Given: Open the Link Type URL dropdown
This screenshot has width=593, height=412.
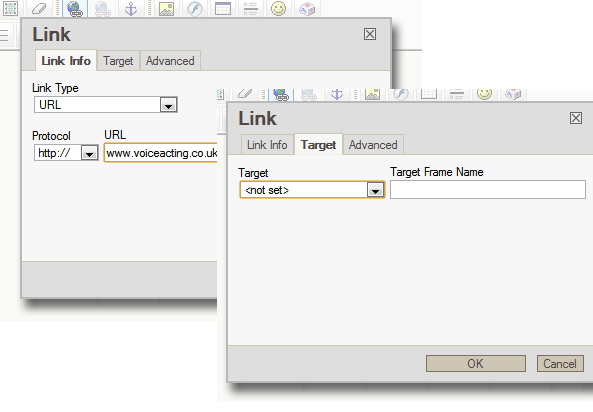Looking at the screenshot, I should pyautogui.click(x=106, y=105).
